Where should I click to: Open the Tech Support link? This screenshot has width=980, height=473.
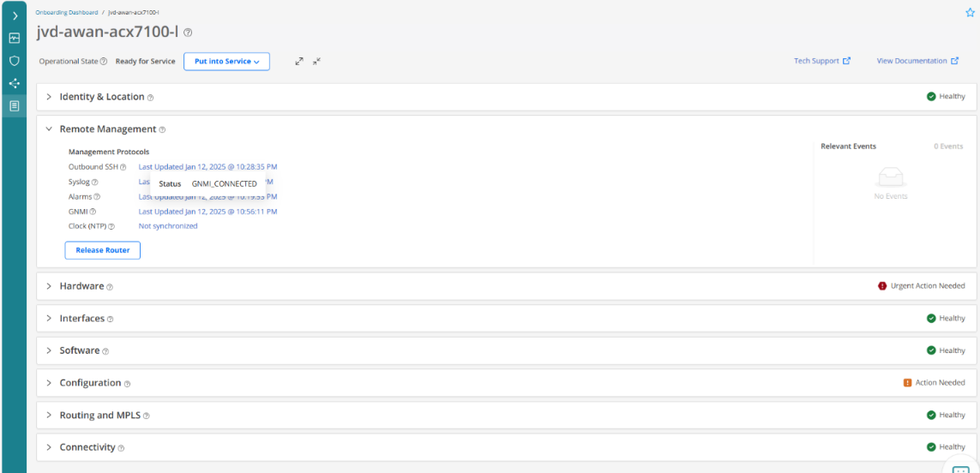click(822, 61)
